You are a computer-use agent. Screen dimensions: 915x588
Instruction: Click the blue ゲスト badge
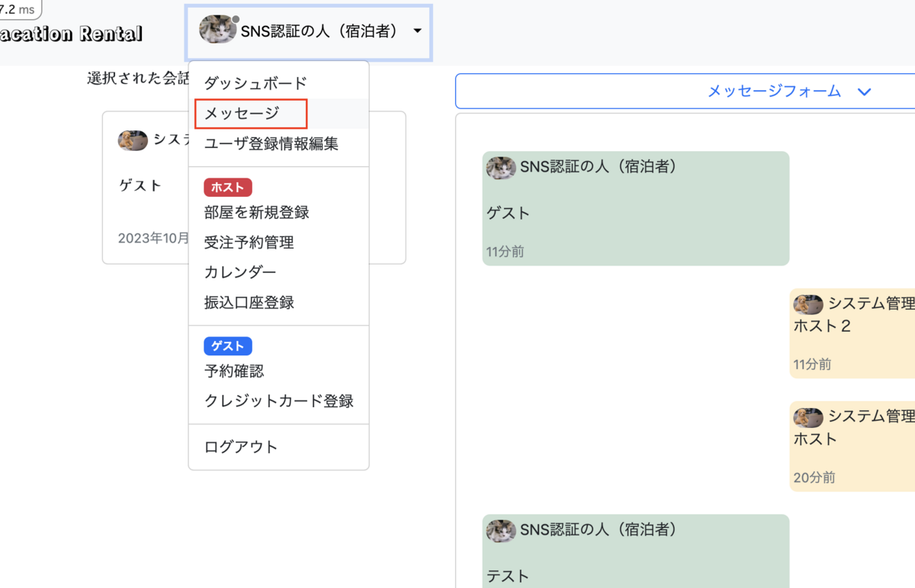click(x=227, y=346)
